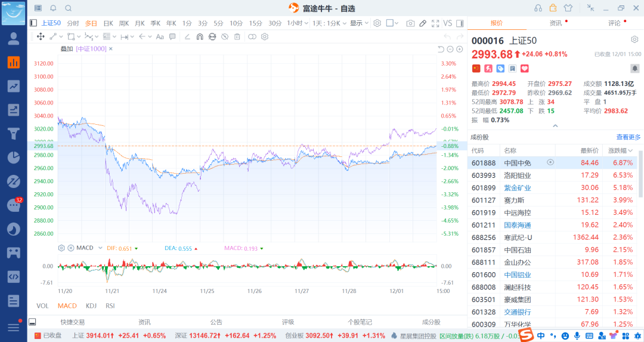Open 国泰海通 stock link

point(518,225)
